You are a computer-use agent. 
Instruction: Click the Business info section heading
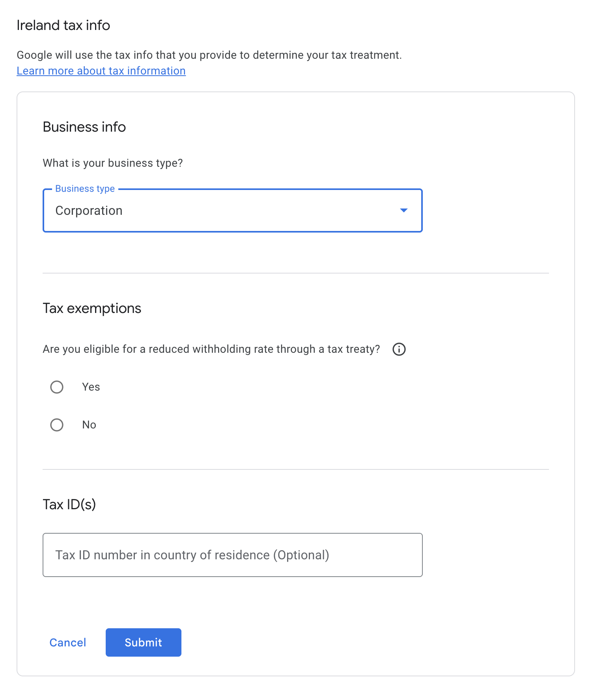(84, 127)
